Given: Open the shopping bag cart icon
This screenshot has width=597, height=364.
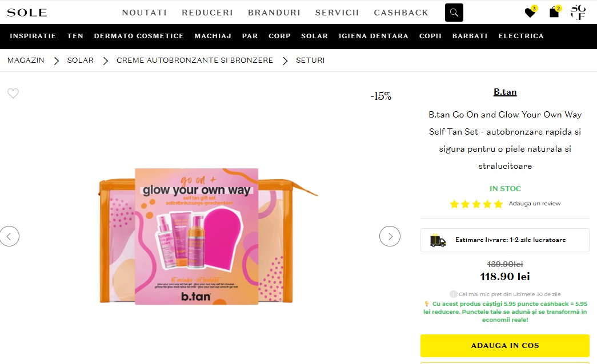Looking at the screenshot, I should [554, 13].
